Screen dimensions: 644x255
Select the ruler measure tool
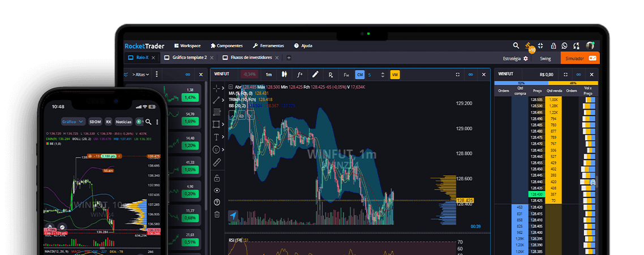pos(217,163)
